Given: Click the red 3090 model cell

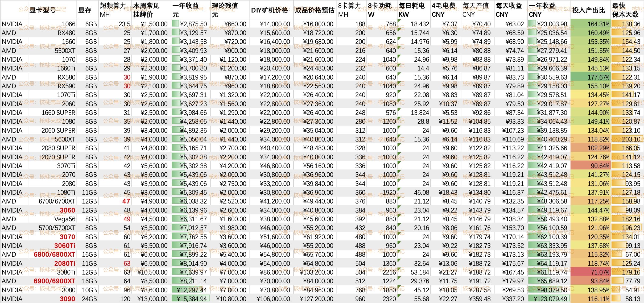Looking at the screenshot, I should coord(67,299).
